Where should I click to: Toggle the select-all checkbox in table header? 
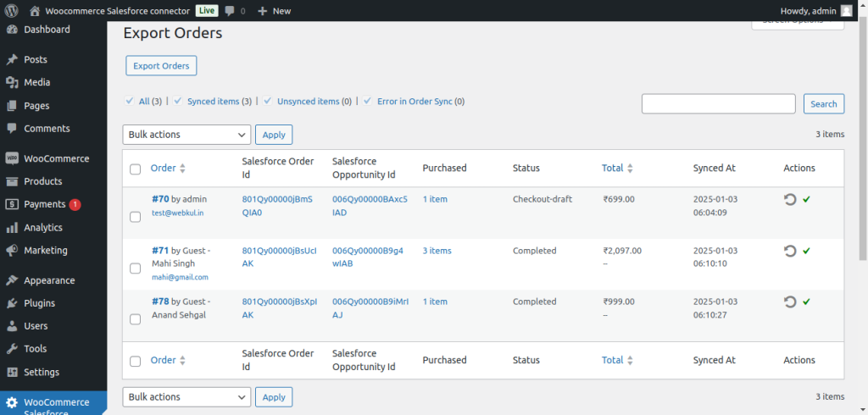(x=136, y=169)
